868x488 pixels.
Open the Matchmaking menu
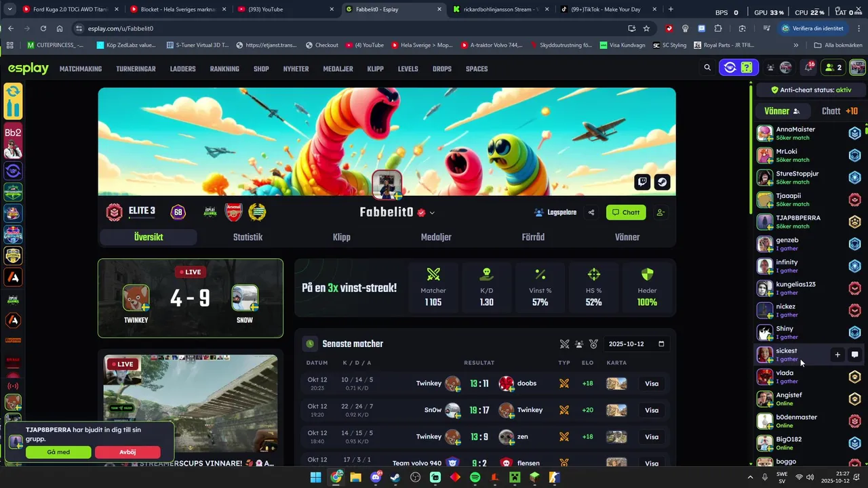coord(81,68)
